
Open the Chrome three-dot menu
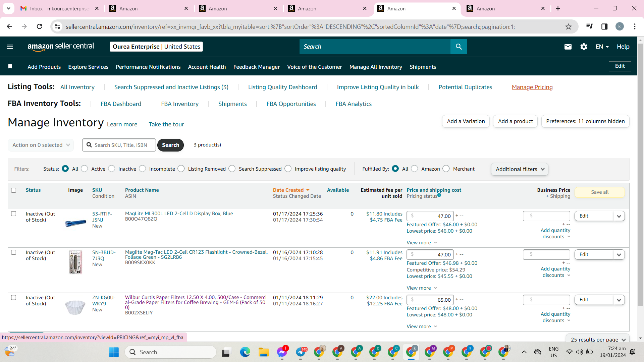[635, 26]
